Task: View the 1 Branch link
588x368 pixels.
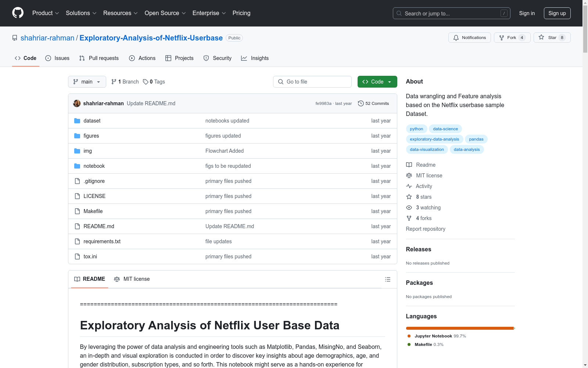Action: click(x=125, y=82)
